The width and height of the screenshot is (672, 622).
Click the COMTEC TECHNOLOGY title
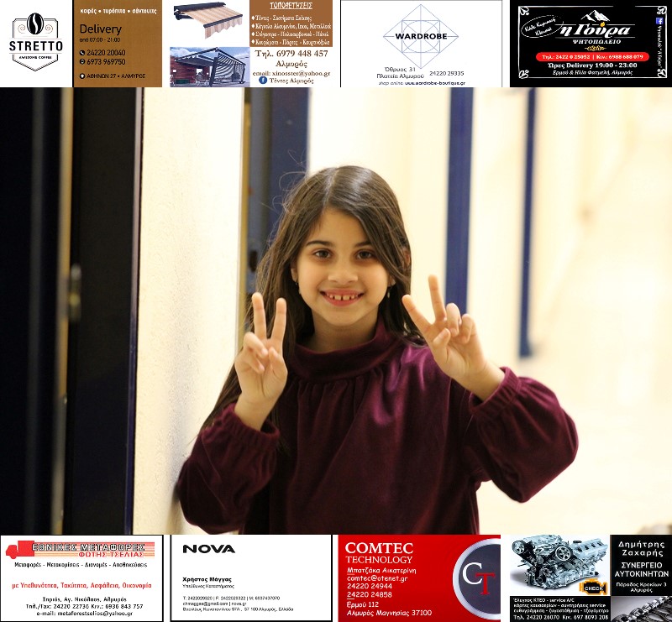pos(379,553)
